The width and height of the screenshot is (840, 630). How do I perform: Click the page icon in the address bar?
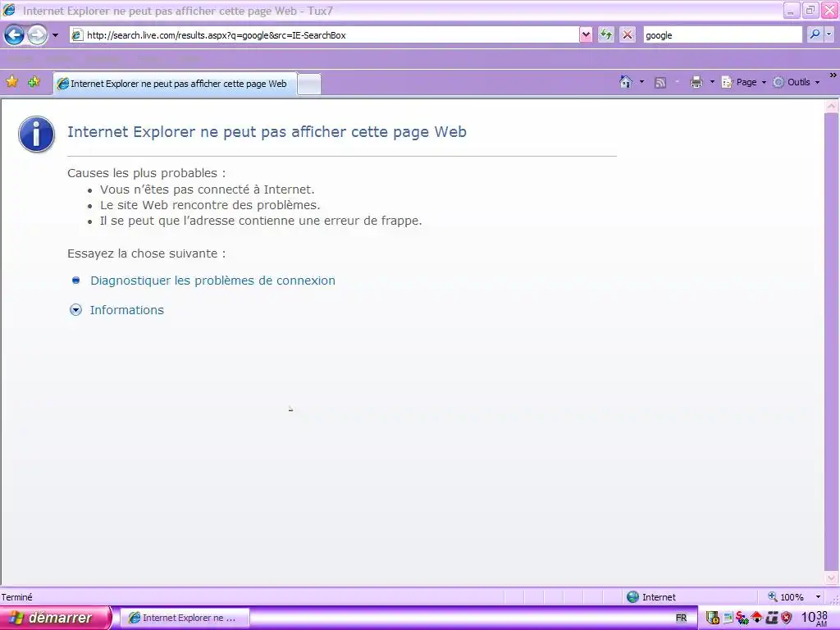[77, 35]
